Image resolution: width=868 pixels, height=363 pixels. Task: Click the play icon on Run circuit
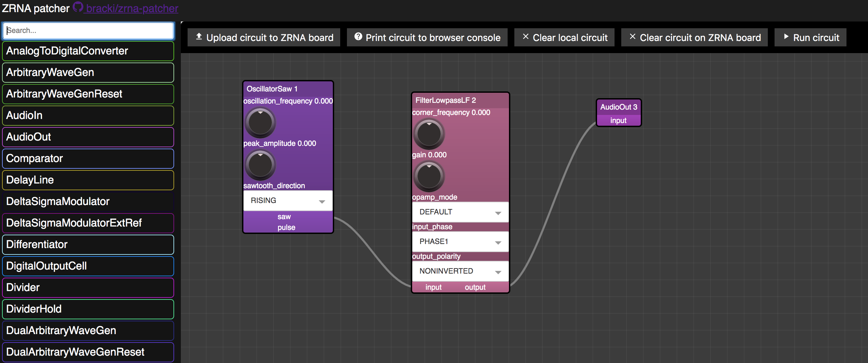click(787, 37)
